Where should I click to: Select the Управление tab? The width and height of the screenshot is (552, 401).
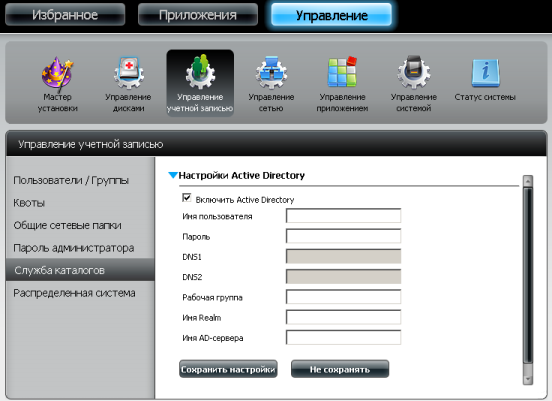tap(331, 15)
